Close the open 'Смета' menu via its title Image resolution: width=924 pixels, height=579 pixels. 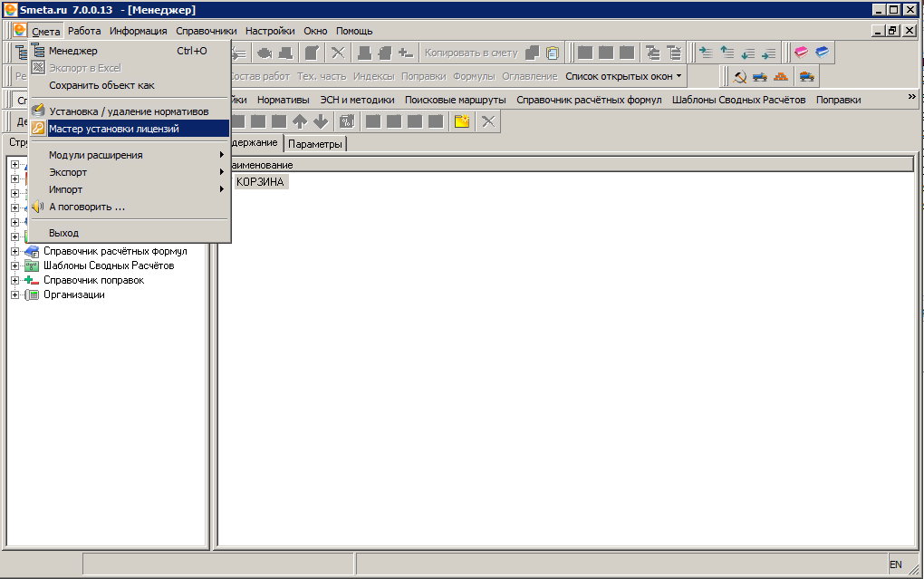click(x=46, y=31)
